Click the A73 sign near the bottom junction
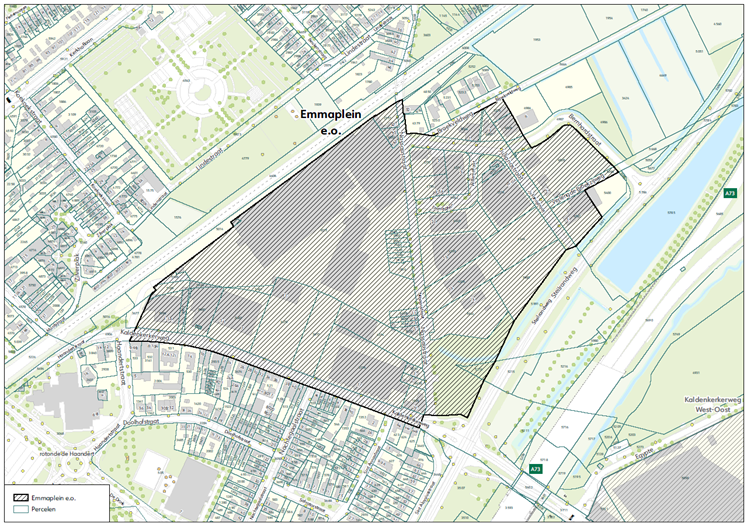Image resolution: width=747 pixels, height=523 pixels. click(x=535, y=469)
